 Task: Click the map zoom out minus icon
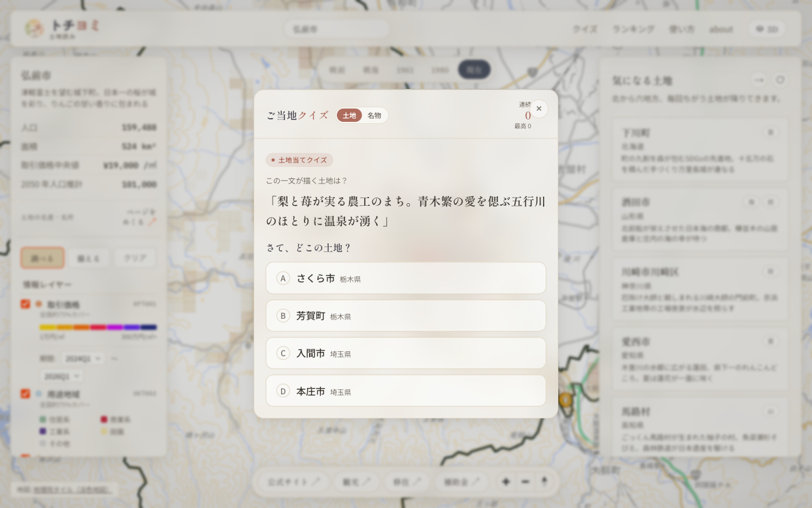[525, 482]
